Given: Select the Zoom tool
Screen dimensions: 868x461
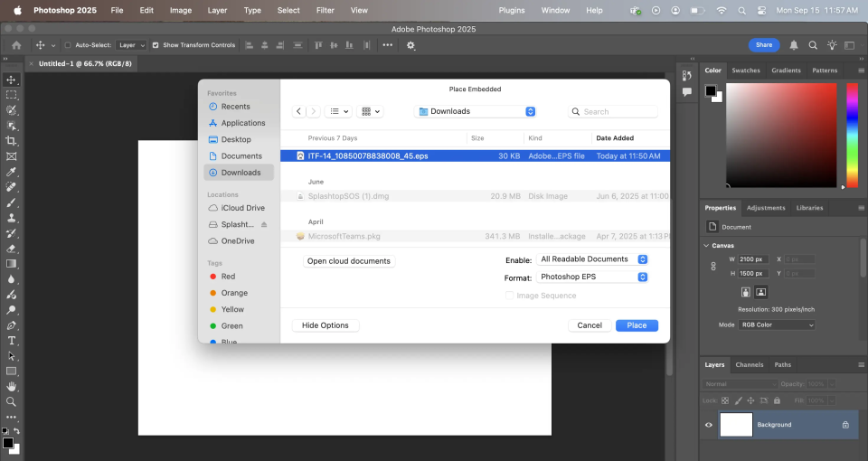Looking at the screenshot, I should (x=12, y=401).
